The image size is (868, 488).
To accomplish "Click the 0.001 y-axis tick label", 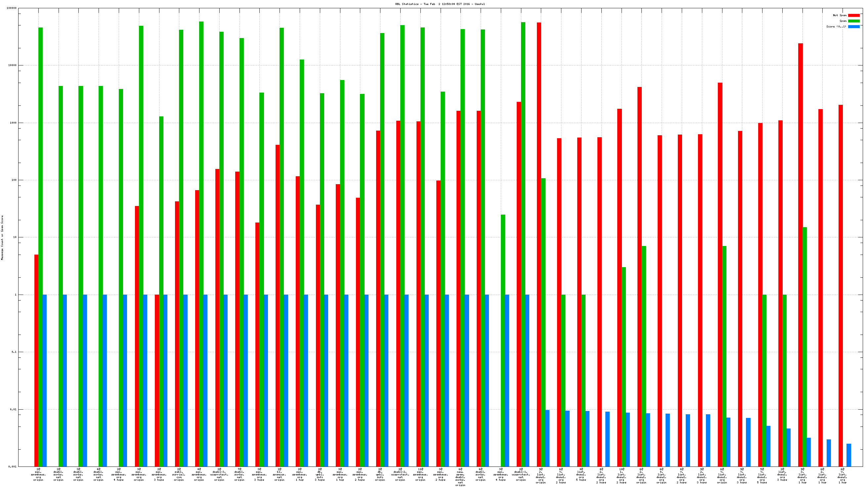I will [12, 467].
